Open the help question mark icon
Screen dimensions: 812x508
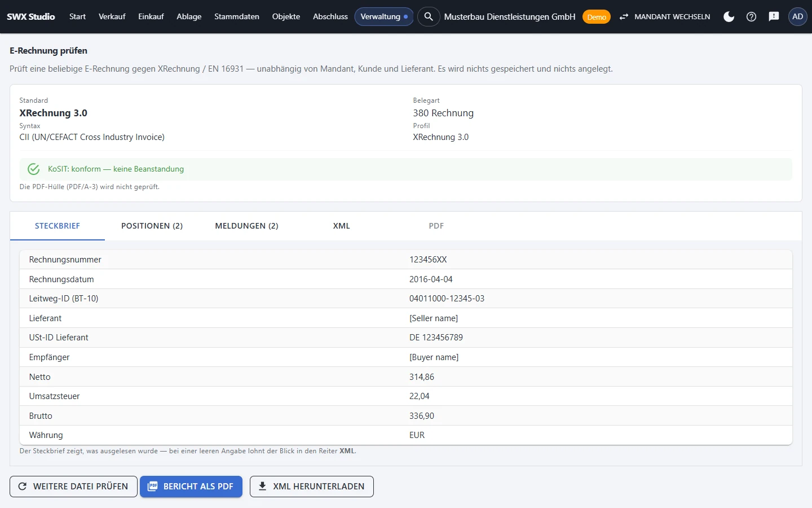pyautogui.click(x=751, y=16)
